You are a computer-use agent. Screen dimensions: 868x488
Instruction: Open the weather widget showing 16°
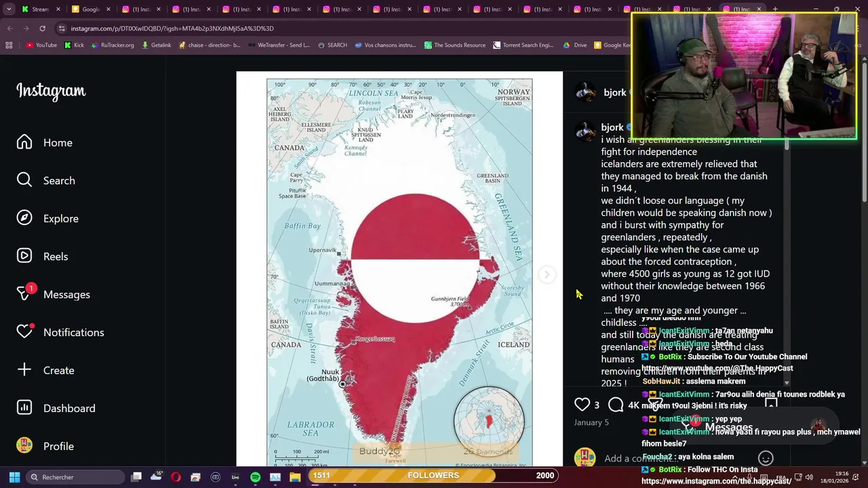tap(156, 476)
